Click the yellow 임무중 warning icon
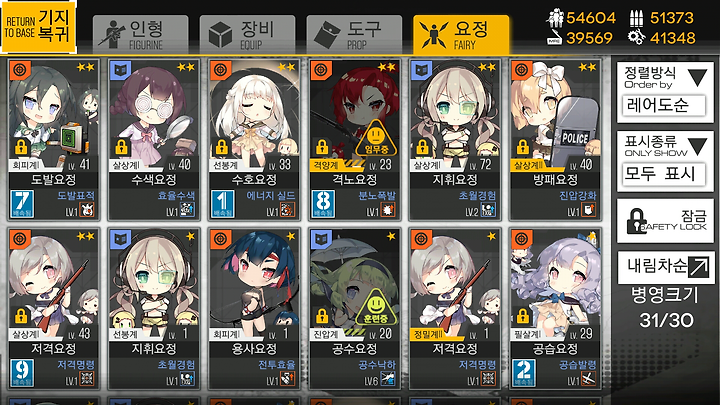 click(x=375, y=138)
